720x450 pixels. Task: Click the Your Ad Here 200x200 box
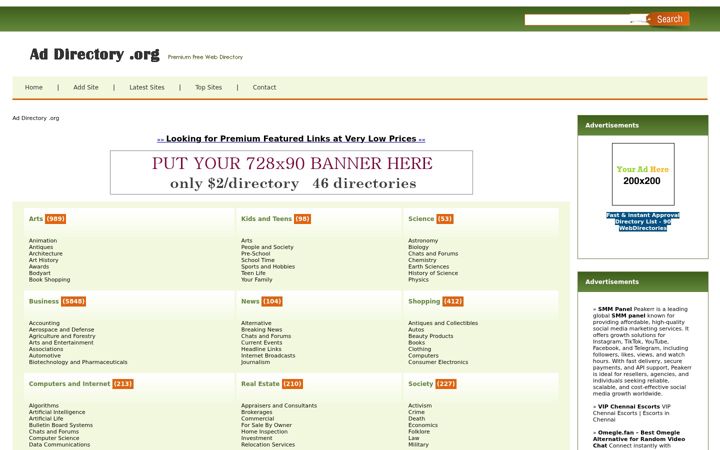click(x=643, y=174)
